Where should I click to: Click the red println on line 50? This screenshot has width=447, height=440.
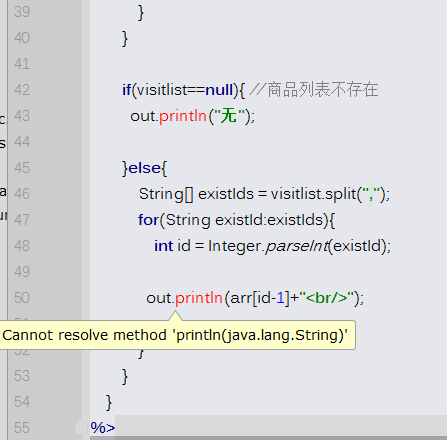click(199, 298)
